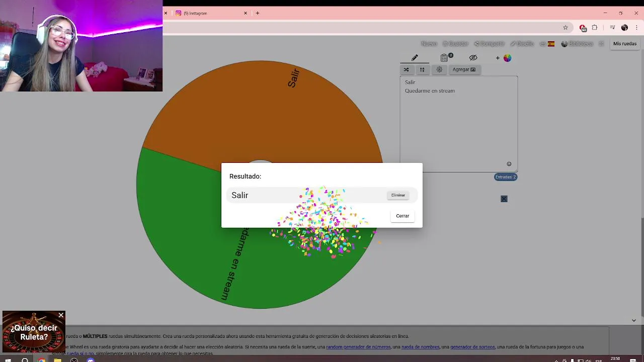This screenshot has height=362, width=644.
Task: Shuffle the wheel entries
Action: tap(406, 69)
